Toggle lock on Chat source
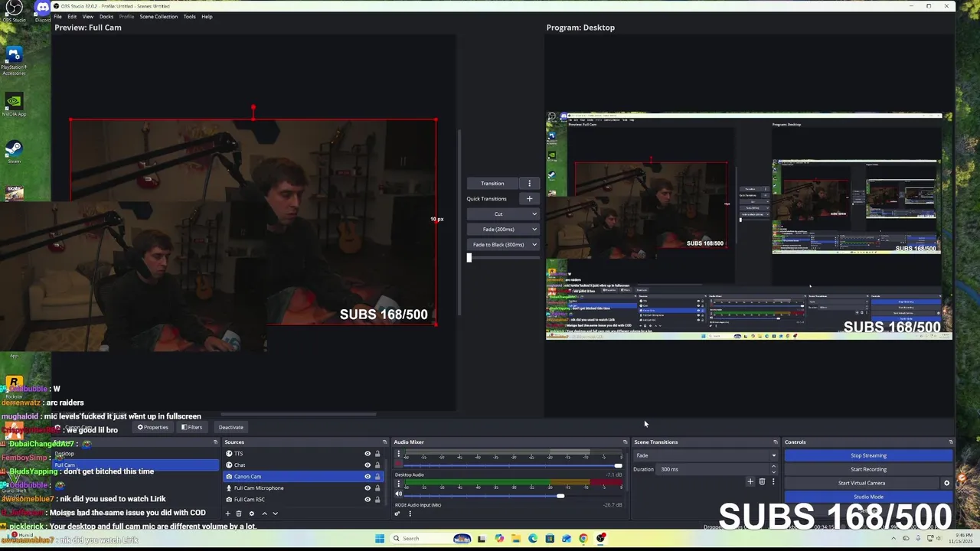 377,465
